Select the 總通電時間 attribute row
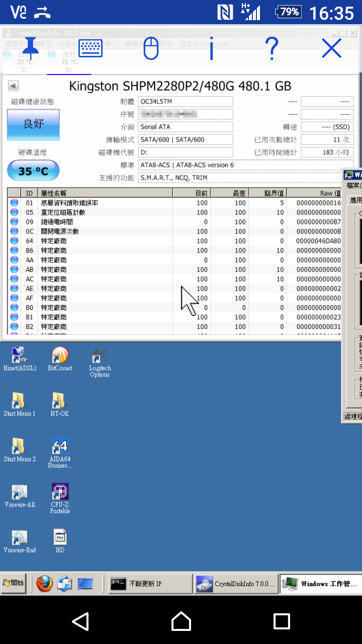 (175, 222)
